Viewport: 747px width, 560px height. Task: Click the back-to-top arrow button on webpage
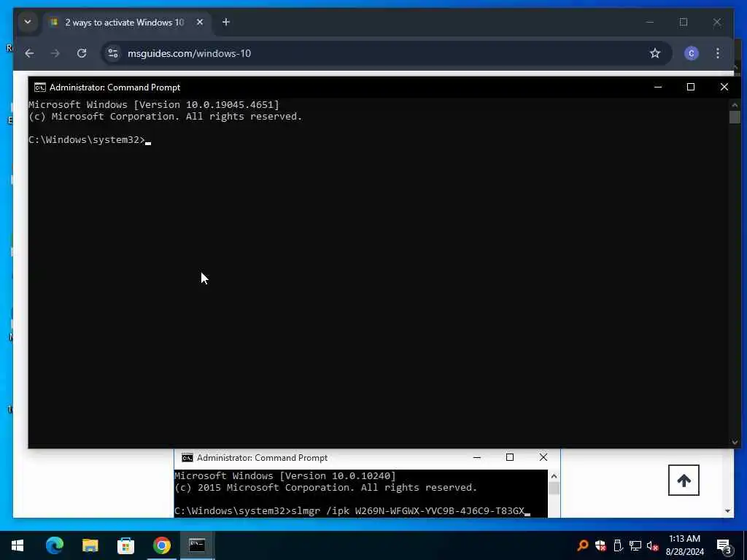684,480
